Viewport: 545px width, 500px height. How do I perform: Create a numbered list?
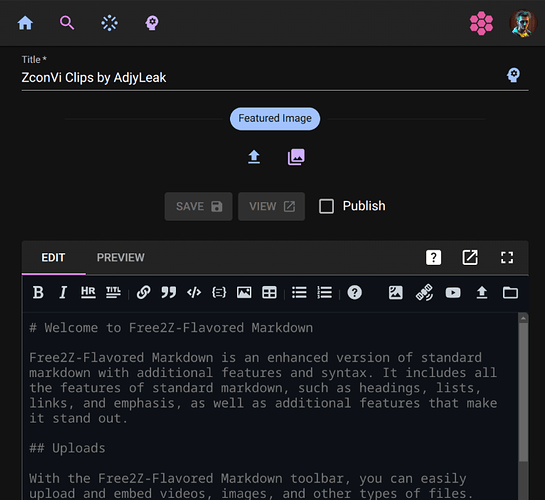(324, 293)
